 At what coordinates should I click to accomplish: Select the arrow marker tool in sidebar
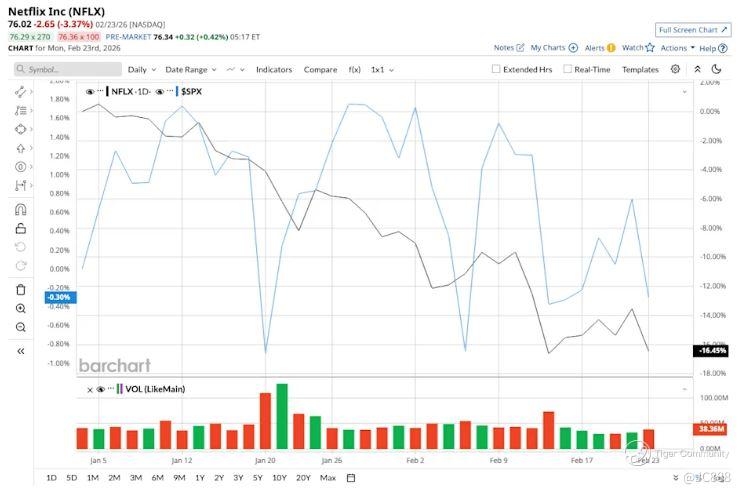(20, 148)
